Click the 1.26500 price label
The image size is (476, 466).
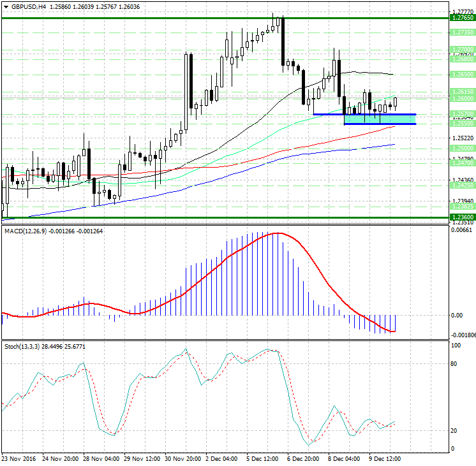click(x=461, y=74)
